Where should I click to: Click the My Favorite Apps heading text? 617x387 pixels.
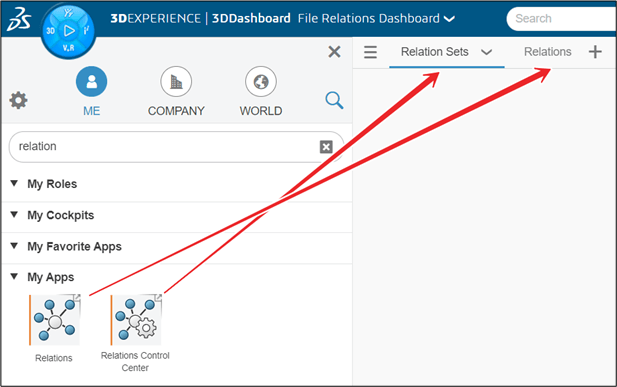[x=74, y=246]
